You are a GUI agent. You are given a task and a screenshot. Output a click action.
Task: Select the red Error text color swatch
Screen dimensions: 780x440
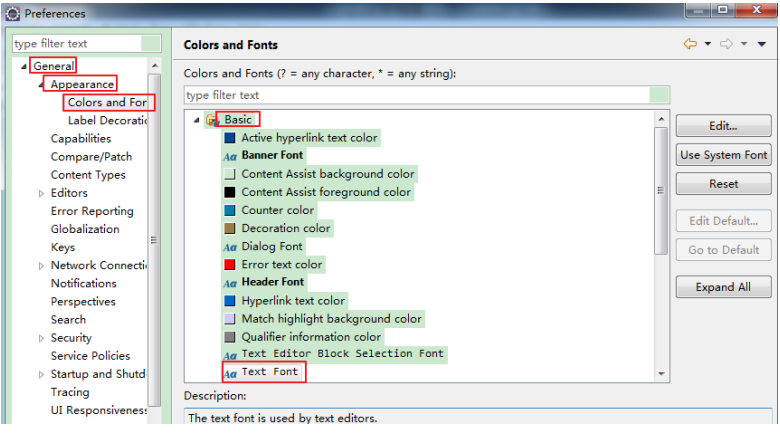coord(229,264)
